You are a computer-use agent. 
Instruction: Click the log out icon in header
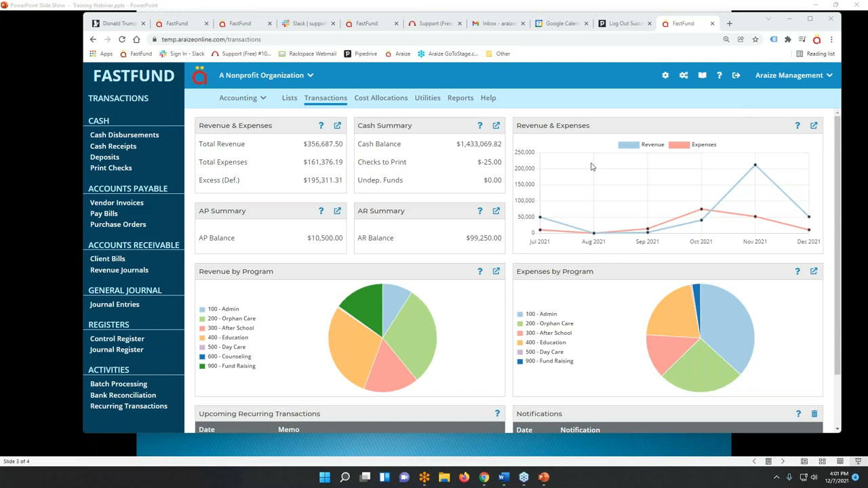pos(736,75)
